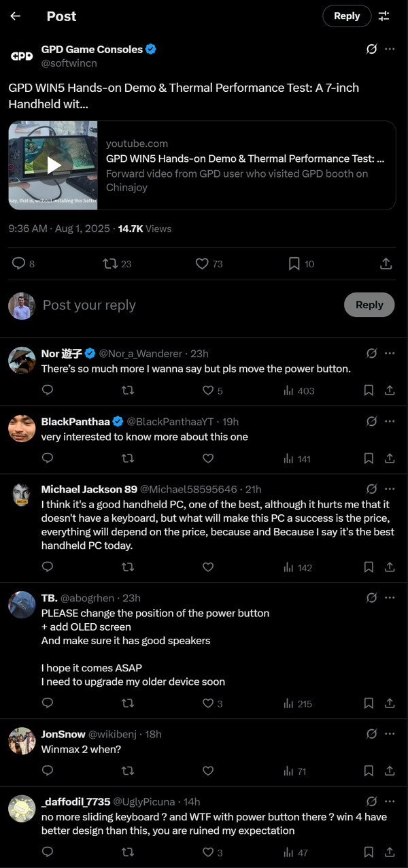
Task: Click the gray Reply submit button
Action: (369, 305)
